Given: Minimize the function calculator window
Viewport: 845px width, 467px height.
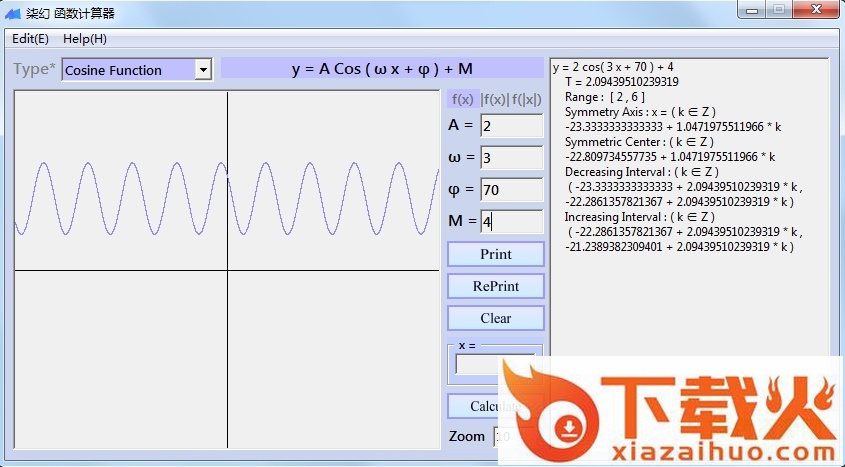Looking at the screenshot, I should point(753,9).
